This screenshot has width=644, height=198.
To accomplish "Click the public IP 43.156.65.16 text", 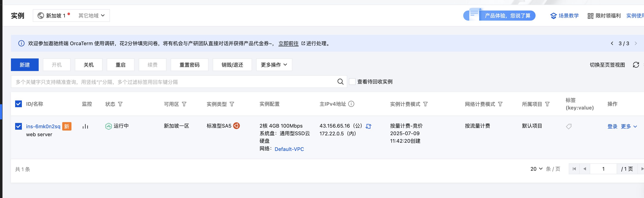I will click(335, 126).
